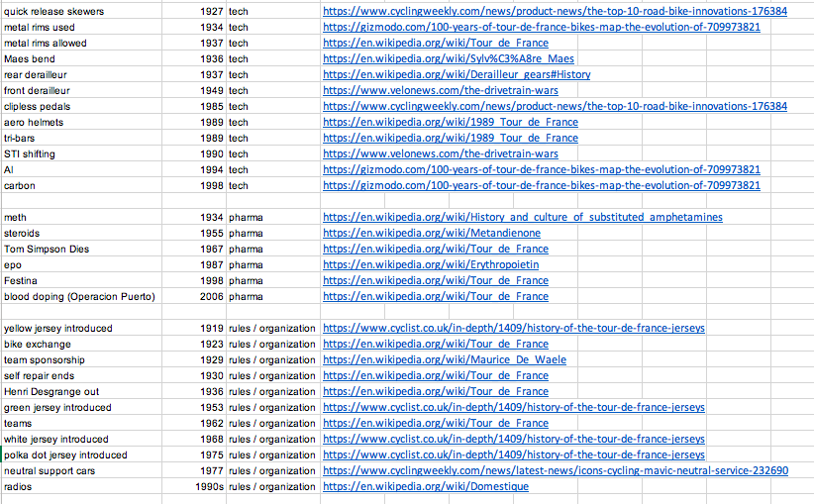Select the carbon cell
Screen dimensions: 814x504
81,185
